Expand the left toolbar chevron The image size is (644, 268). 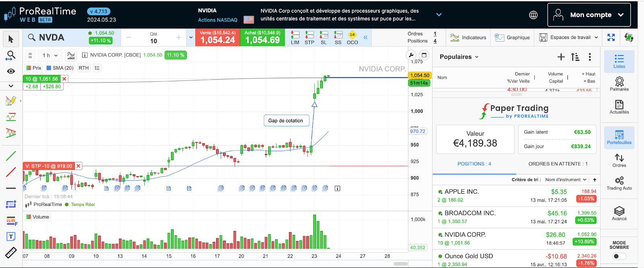[x=11, y=86]
